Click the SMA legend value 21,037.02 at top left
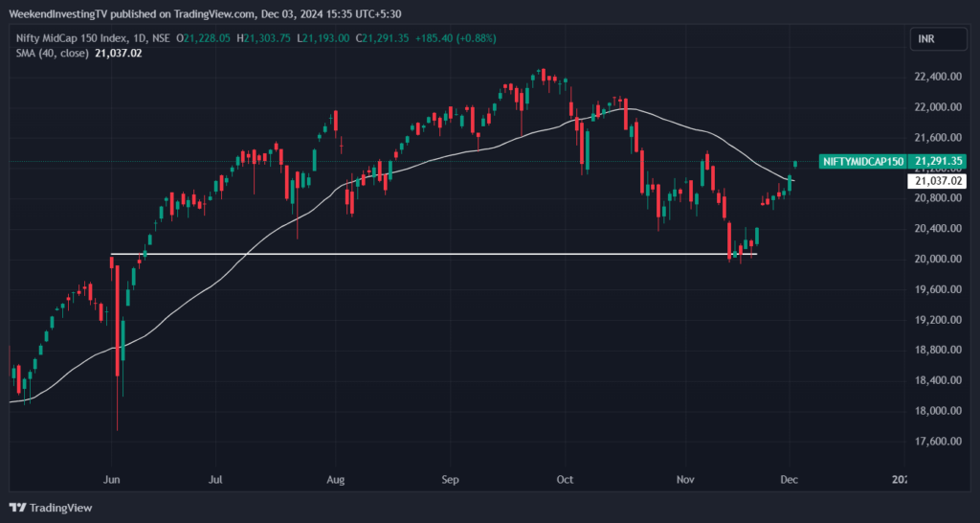 coord(118,54)
